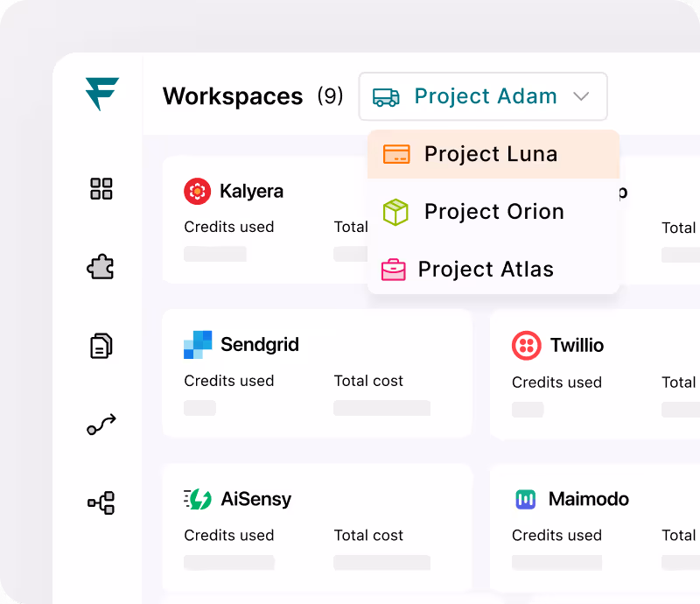Collapse the Project Adam dropdown chevron
700x604 pixels.
click(581, 96)
